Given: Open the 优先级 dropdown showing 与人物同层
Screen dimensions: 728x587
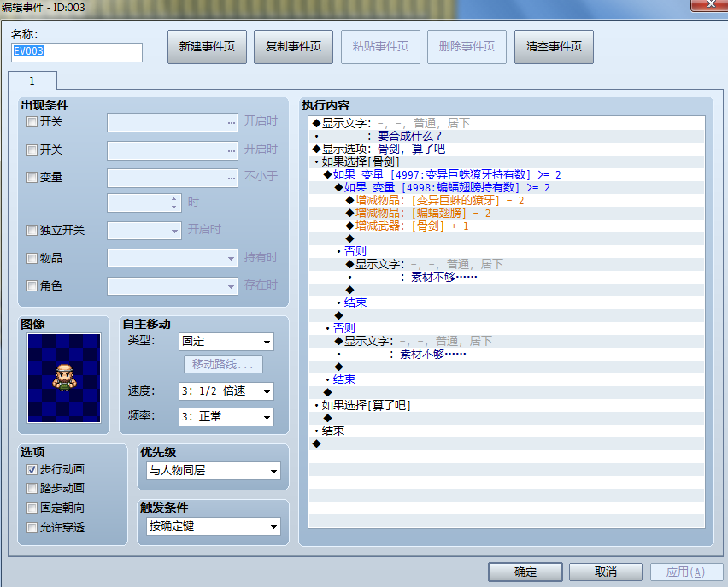Looking at the screenshot, I should coord(214,471).
